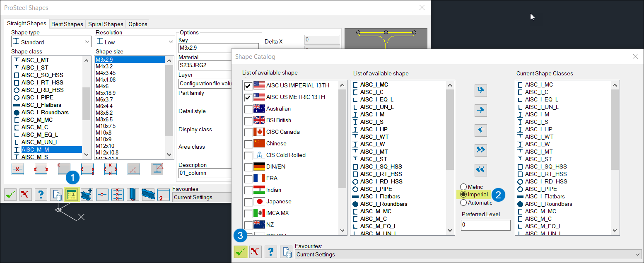Image resolution: width=644 pixels, height=263 pixels.
Task: Uncheck AISC US IMPERIAL 13TH
Action: point(248,86)
